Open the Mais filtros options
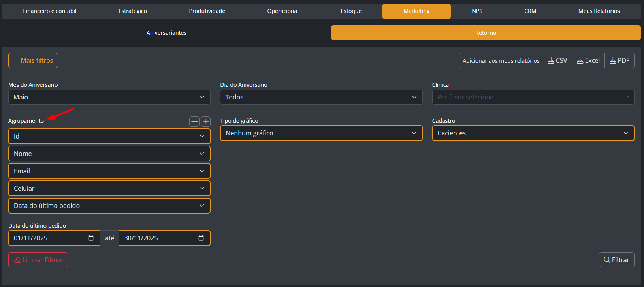Image resolution: width=644 pixels, height=287 pixels. 33,60
